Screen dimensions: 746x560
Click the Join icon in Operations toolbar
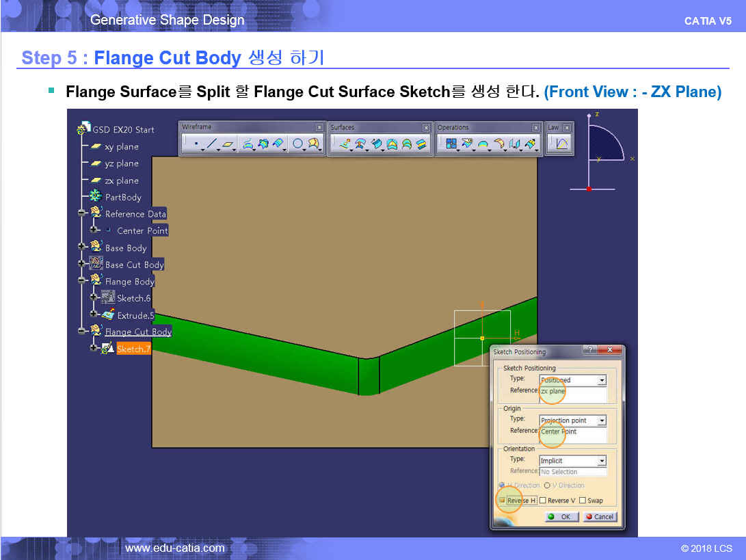click(451, 144)
